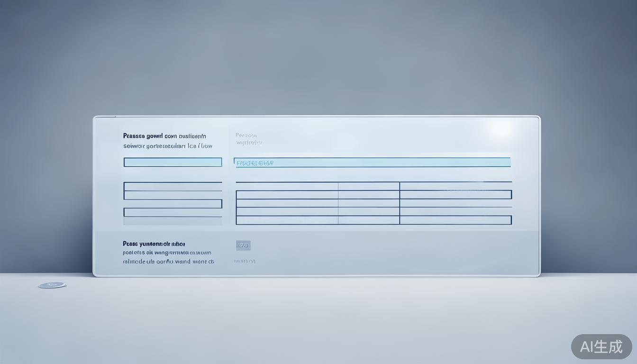Screen dimensions: 637x364
Task: Click the first row of the left stacked fields
Action: click(x=173, y=186)
